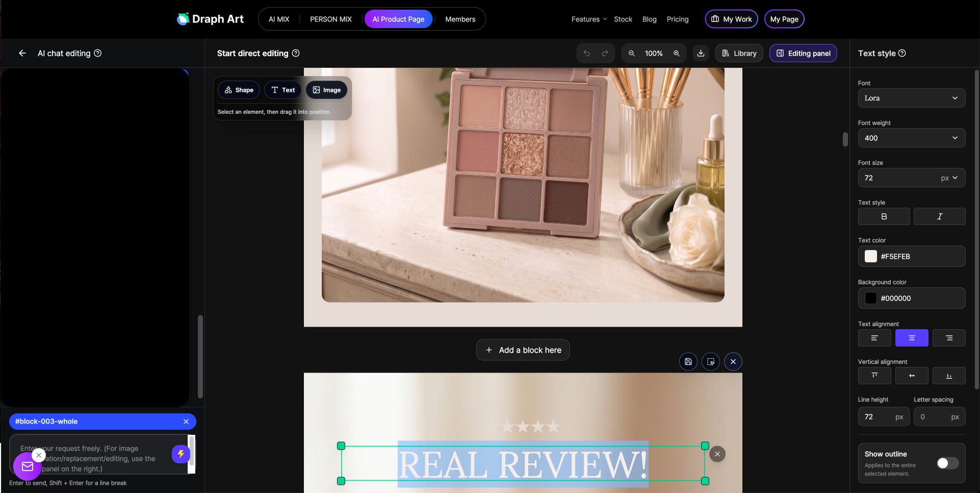
Task: Click the 100% zoom level
Action: (x=654, y=53)
